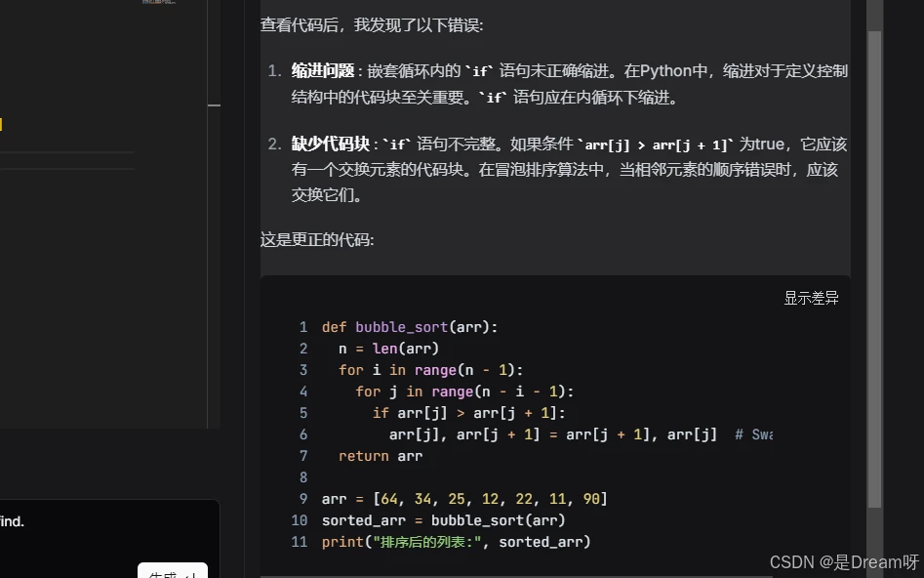924x578 pixels.
Task: Click code line 'for i in range(n - 1):'
Action: point(430,370)
